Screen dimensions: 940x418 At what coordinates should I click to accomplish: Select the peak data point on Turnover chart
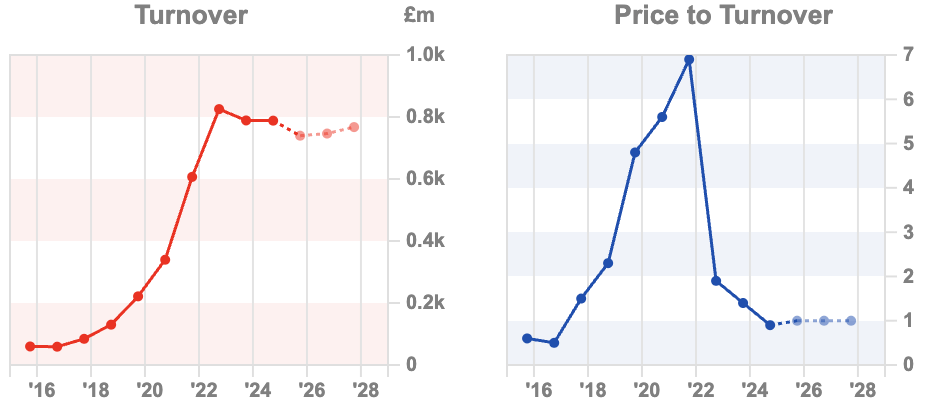tap(219, 109)
